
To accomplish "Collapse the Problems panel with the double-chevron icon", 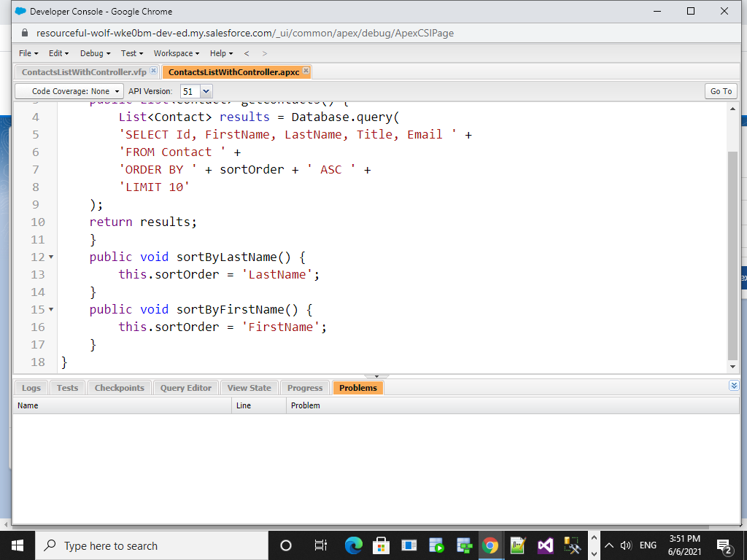I will pyautogui.click(x=734, y=386).
